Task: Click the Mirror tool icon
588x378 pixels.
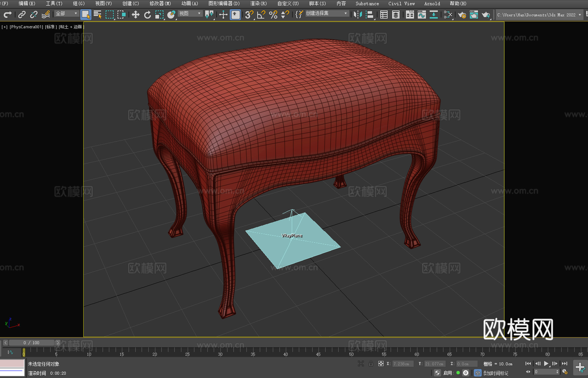Action: 358,14
